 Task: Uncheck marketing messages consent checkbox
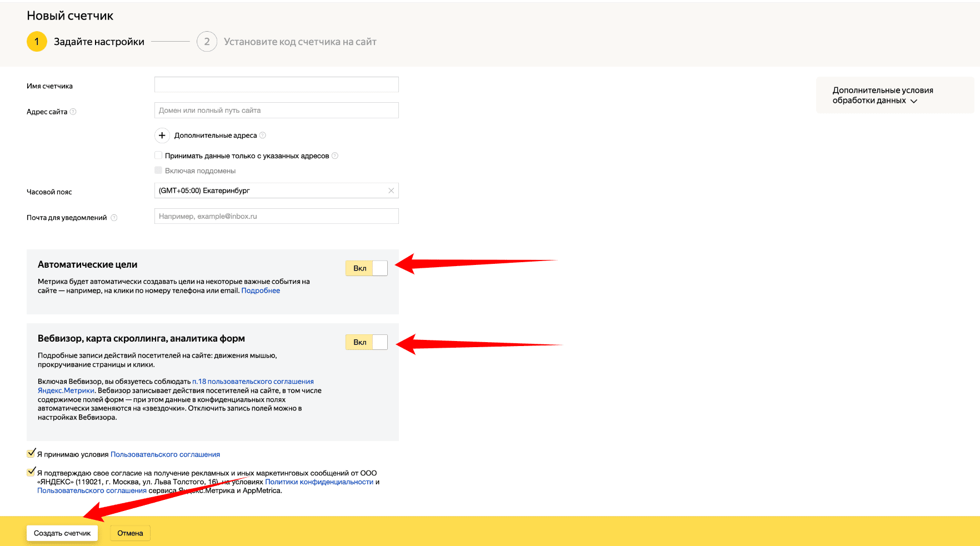pyautogui.click(x=31, y=472)
